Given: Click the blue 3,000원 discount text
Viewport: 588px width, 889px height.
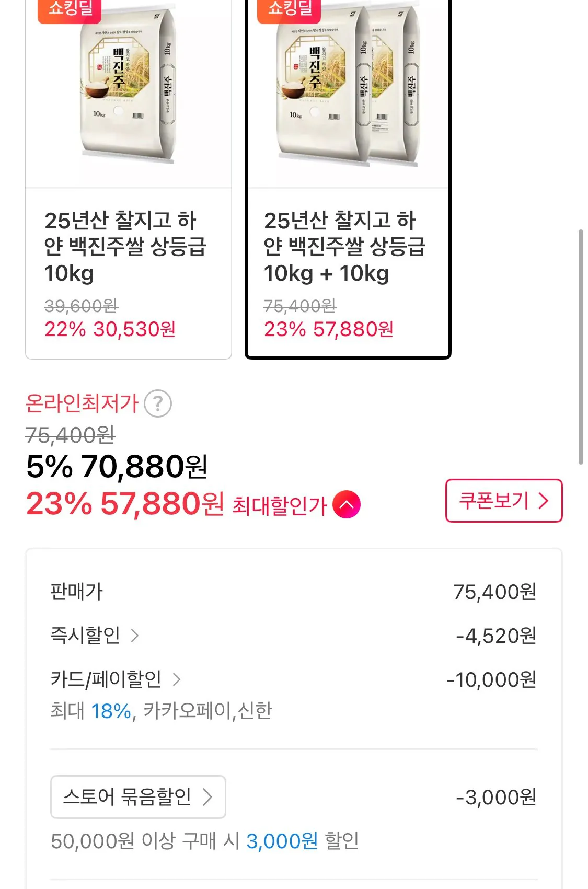Looking at the screenshot, I should 282,841.
